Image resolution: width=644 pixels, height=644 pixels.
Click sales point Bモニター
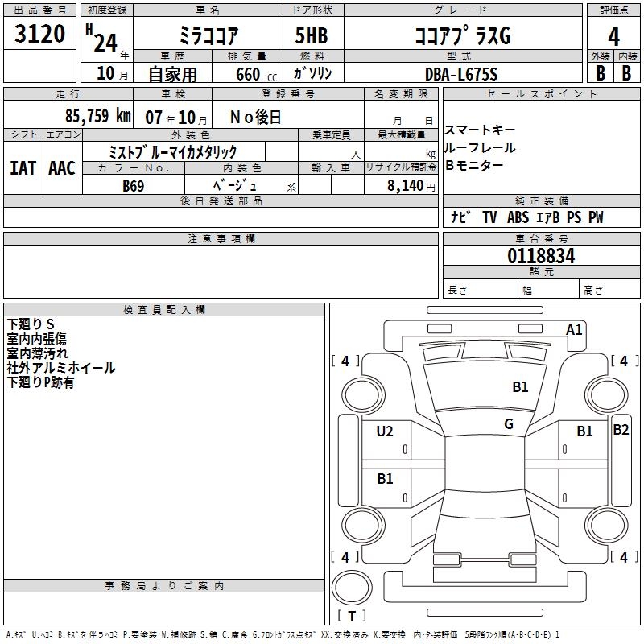(474, 165)
